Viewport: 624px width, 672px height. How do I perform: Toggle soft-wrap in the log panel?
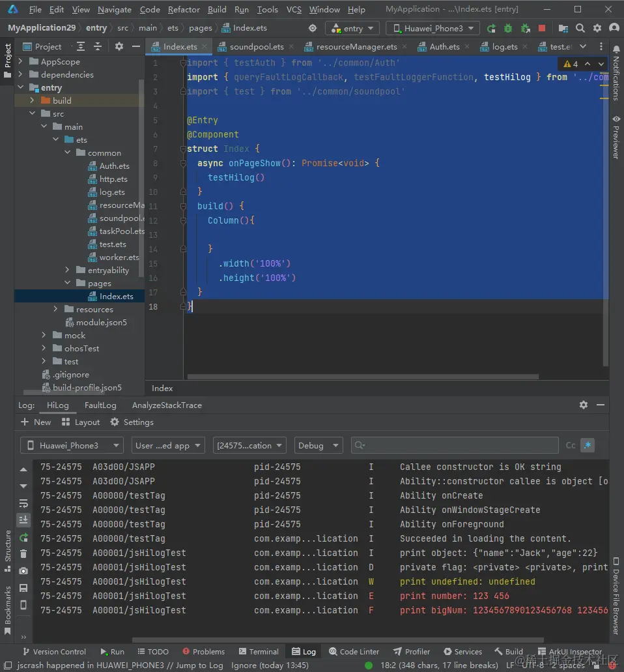tap(23, 503)
